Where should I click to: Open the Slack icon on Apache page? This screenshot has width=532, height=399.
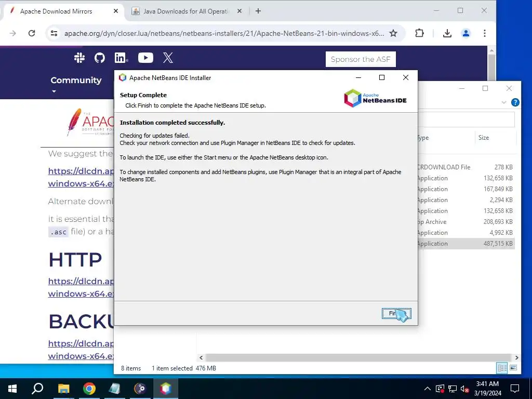click(79, 58)
